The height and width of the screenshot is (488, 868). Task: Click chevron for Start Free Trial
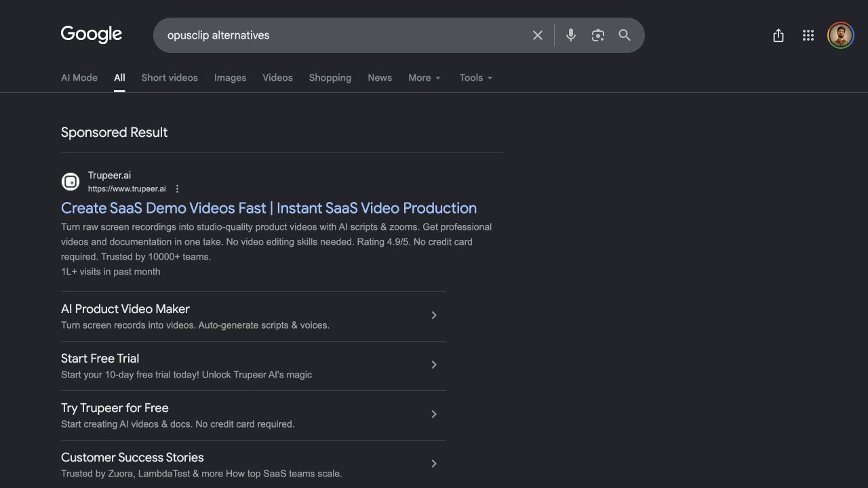pyautogui.click(x=434, y=365)
